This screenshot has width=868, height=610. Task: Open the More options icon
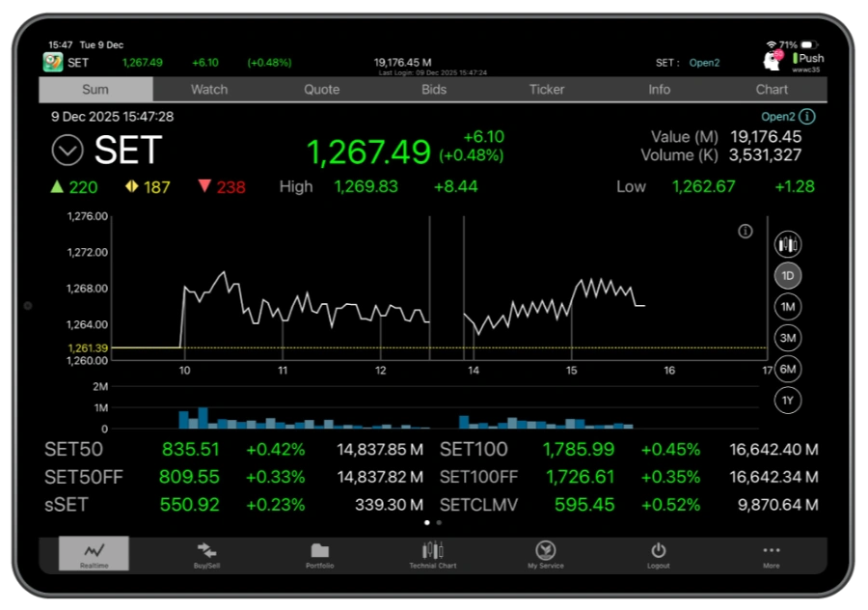click(772, 553)
